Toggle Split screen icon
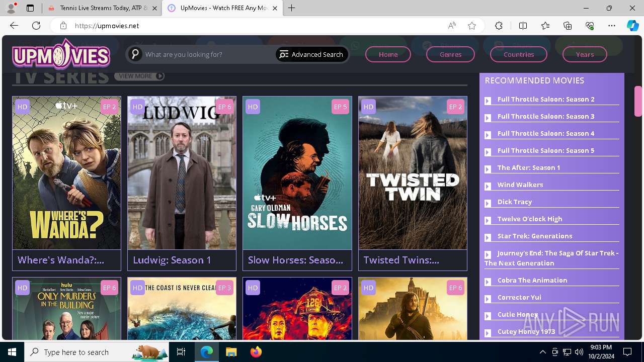 click(x=523, y=26)
